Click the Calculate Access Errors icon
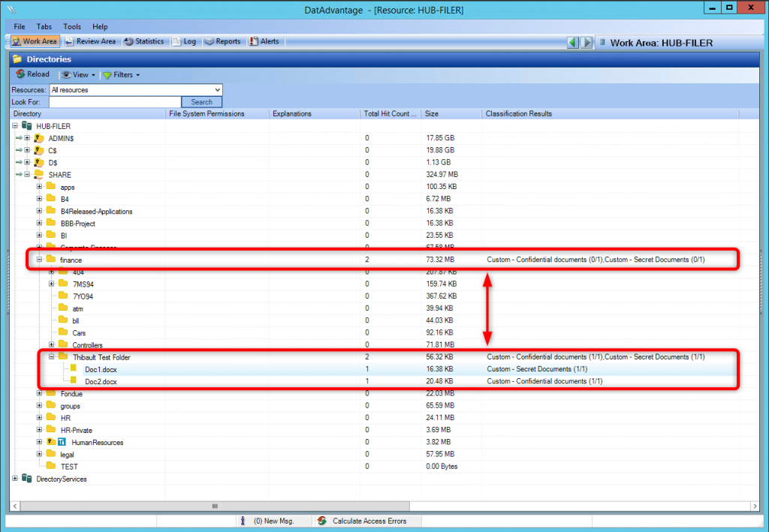The width and height of the screenshot is (769, 532). pyautogui.click(x=321, y=521)
